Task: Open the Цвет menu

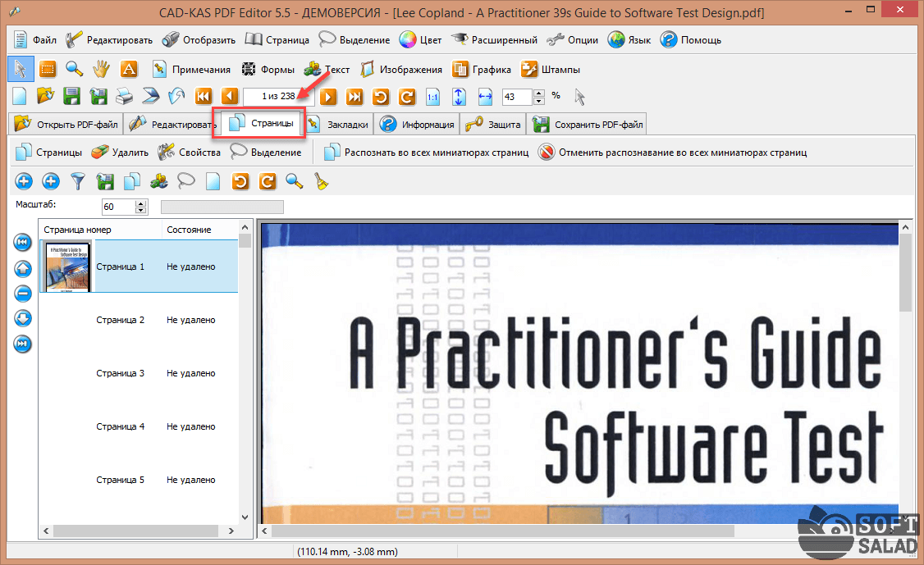Action: 420,39
